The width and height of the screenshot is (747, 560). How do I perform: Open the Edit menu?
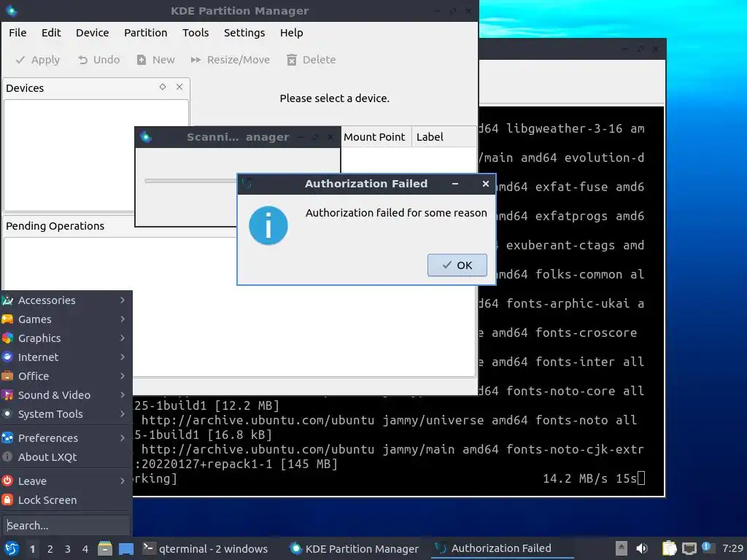(51, 33)
